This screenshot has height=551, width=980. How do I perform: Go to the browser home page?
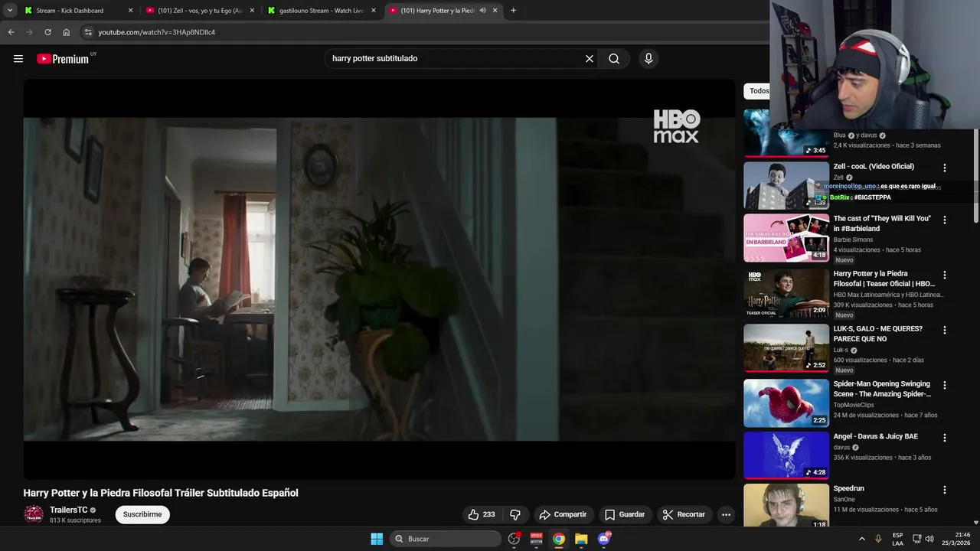point(66,32)
